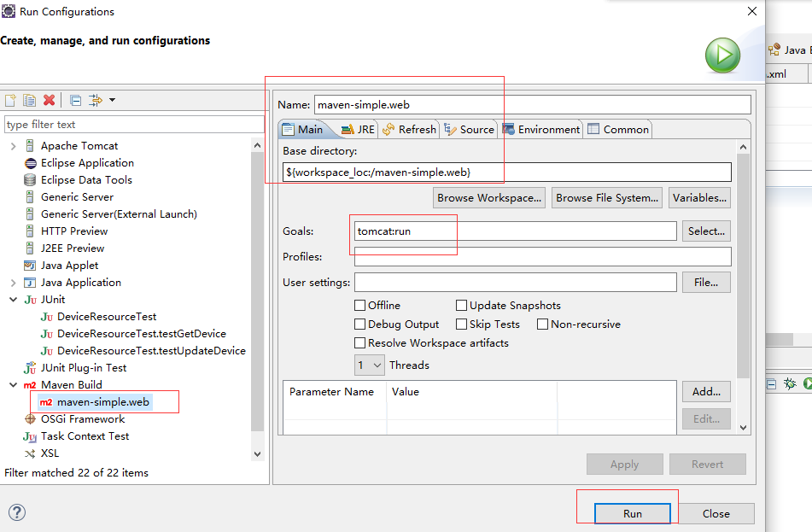
Task: Select the Eclipse Data Tools entry
Action: tap(86, 179)
